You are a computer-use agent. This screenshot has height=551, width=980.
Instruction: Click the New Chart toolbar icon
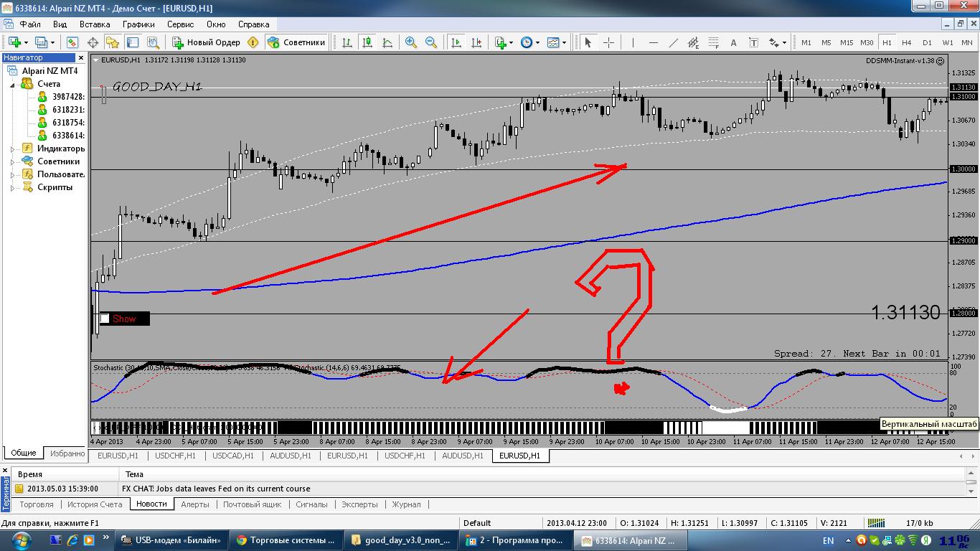(17, 42)
